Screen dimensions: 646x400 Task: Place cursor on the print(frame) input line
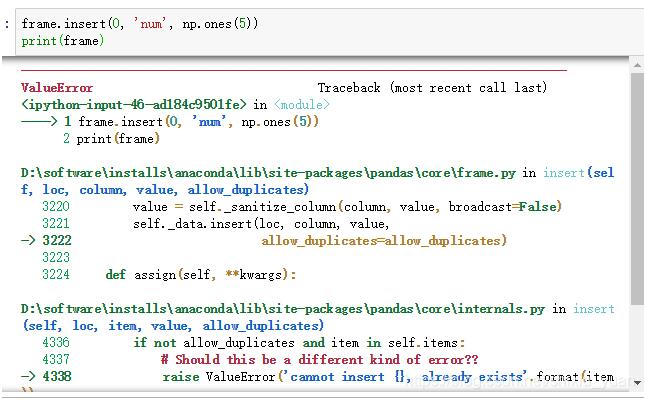click(x=62, y=41)
